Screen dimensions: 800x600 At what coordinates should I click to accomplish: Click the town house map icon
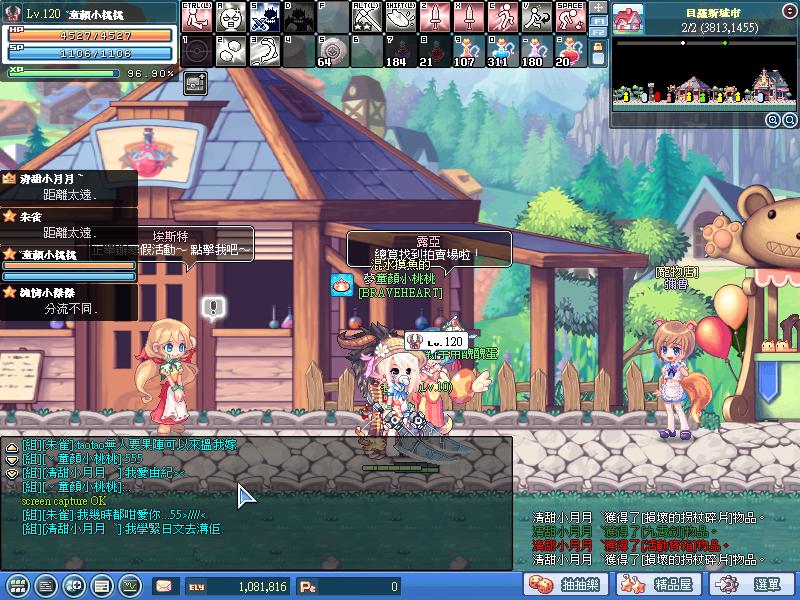coord(628,19)
